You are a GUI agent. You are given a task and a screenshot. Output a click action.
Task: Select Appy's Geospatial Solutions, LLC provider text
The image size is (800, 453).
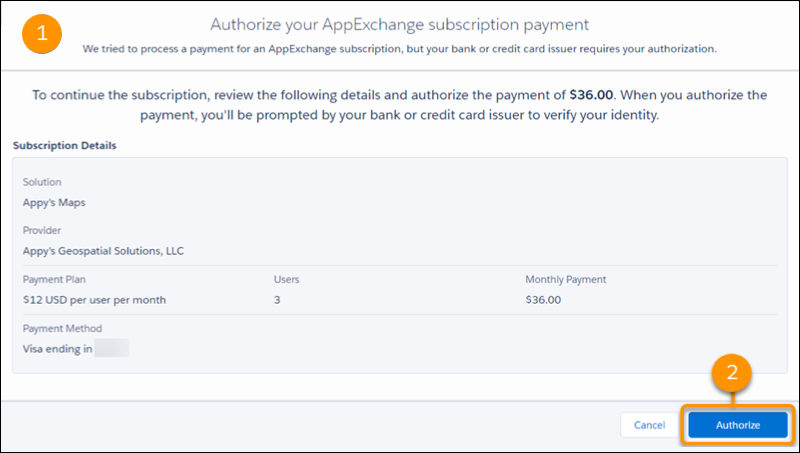[103, 250]
